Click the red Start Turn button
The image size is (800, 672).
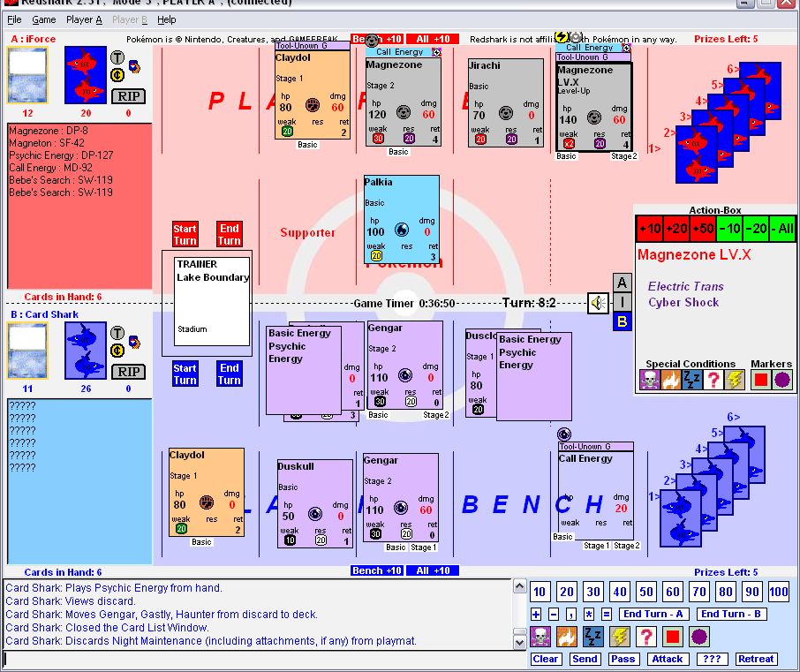185,234
